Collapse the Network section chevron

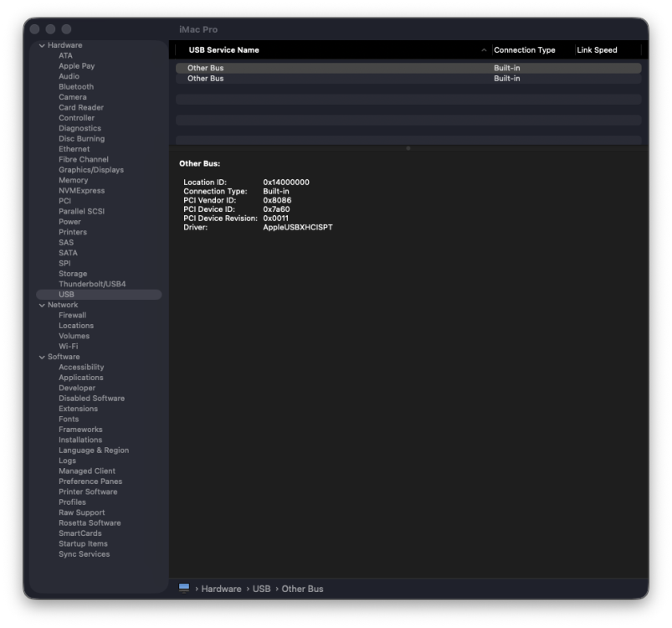pyautogui.click(x=42, y=306)
